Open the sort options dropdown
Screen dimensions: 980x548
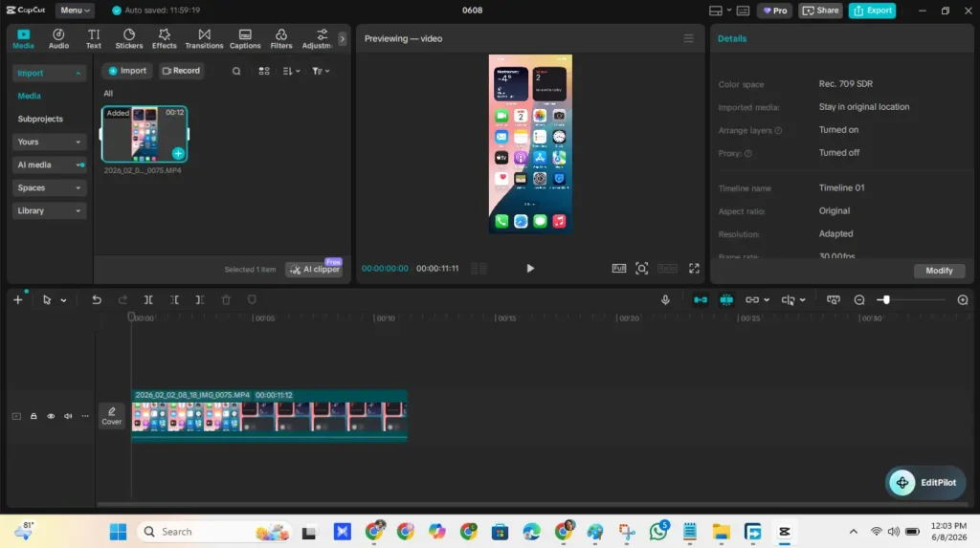tap(291, 71)
